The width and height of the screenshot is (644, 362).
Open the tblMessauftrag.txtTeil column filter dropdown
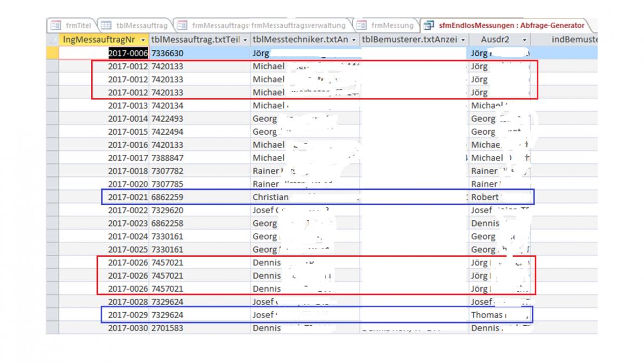click(x=245, y=40)
